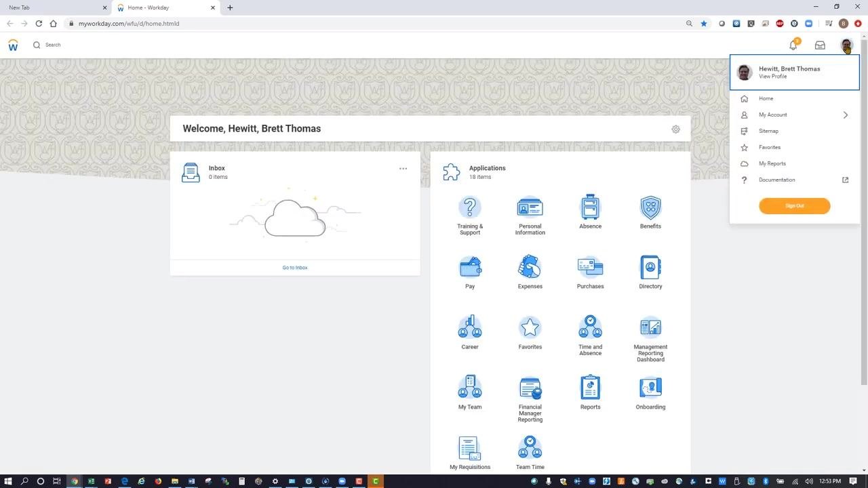868x488 pixels.
Task: Open the Directory application
Action: (650, 272)
